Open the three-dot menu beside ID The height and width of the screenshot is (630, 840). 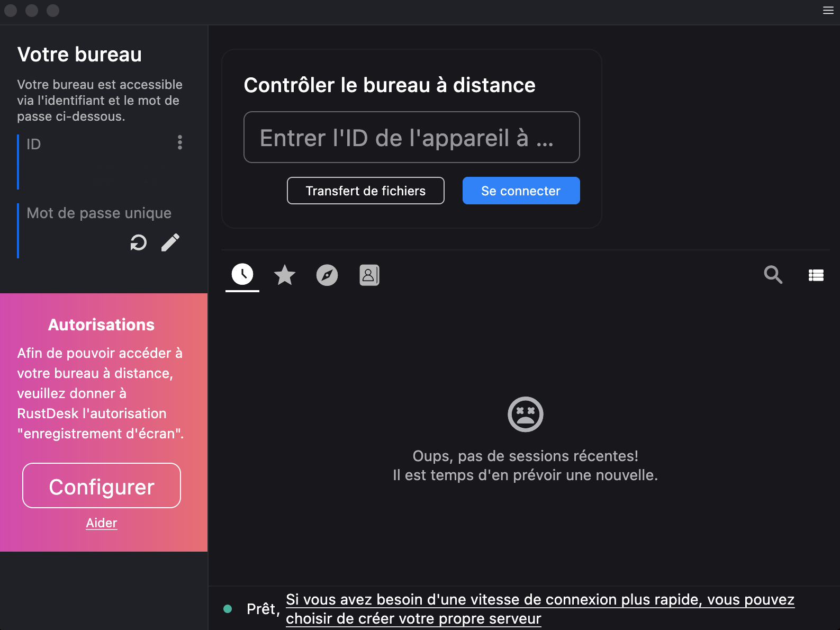(180, 142)
